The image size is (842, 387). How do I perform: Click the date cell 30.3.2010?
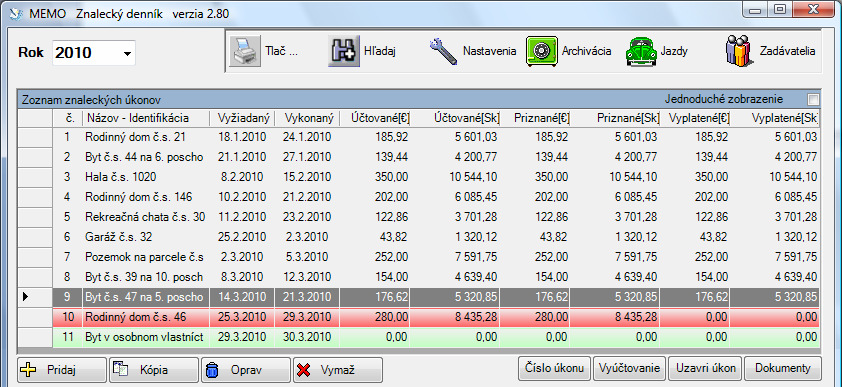pos(307,337)
